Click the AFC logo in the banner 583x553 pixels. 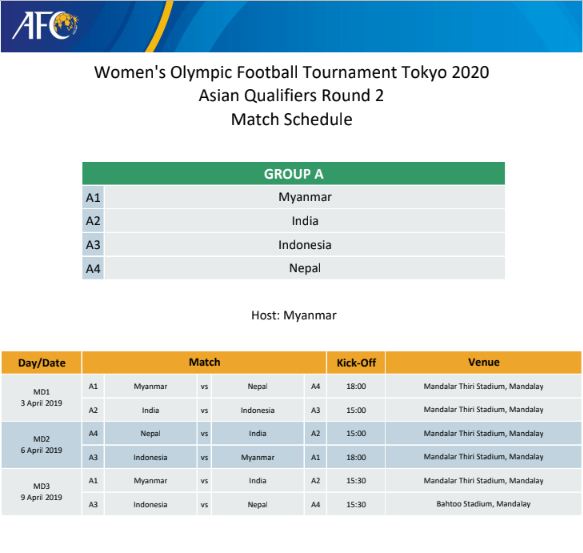tap(45, 25)
